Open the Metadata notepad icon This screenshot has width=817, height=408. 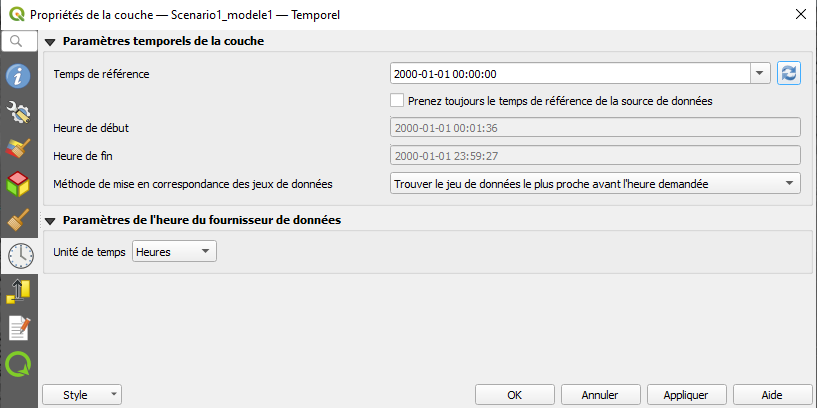click(18, 328)
